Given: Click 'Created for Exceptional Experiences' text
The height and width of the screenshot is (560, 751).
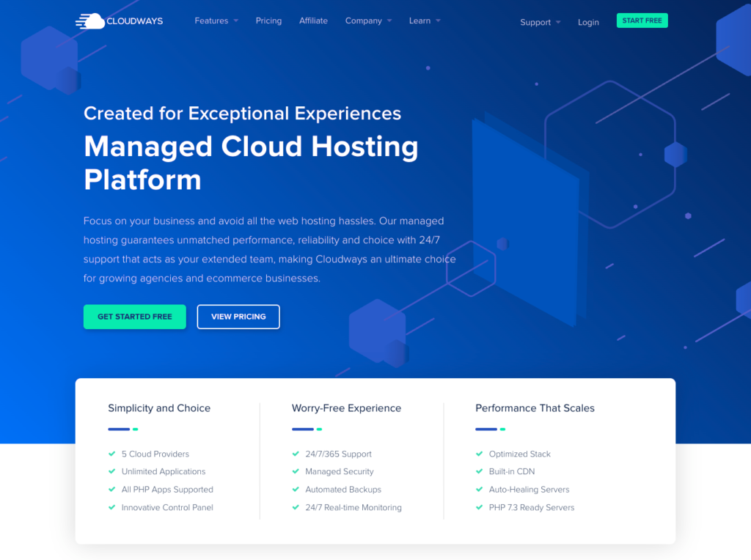Looking at the screenshot, I should click(x=242, y=114).
